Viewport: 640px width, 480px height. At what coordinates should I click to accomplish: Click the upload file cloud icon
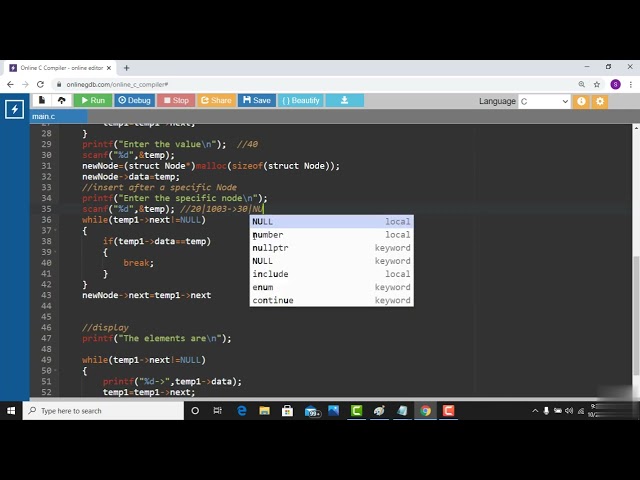[62, 100]
